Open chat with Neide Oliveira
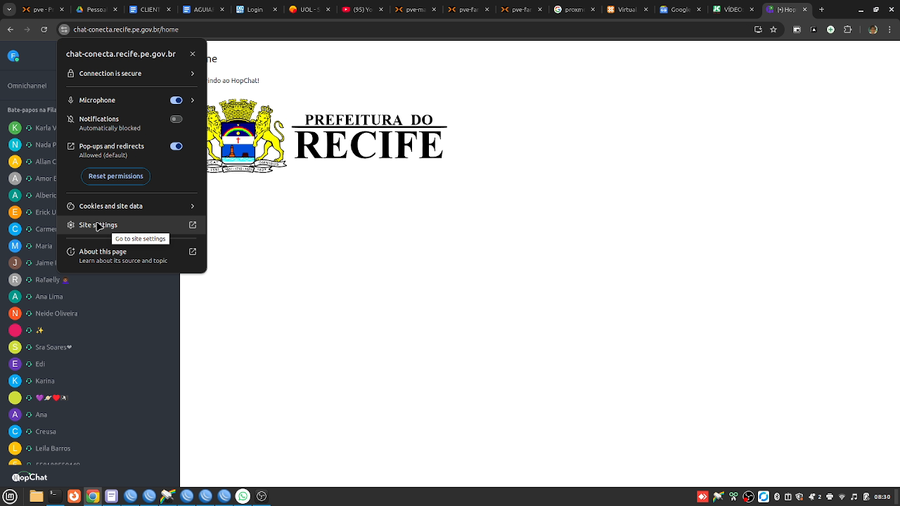 pyautogui.click(x=92, y=313)
